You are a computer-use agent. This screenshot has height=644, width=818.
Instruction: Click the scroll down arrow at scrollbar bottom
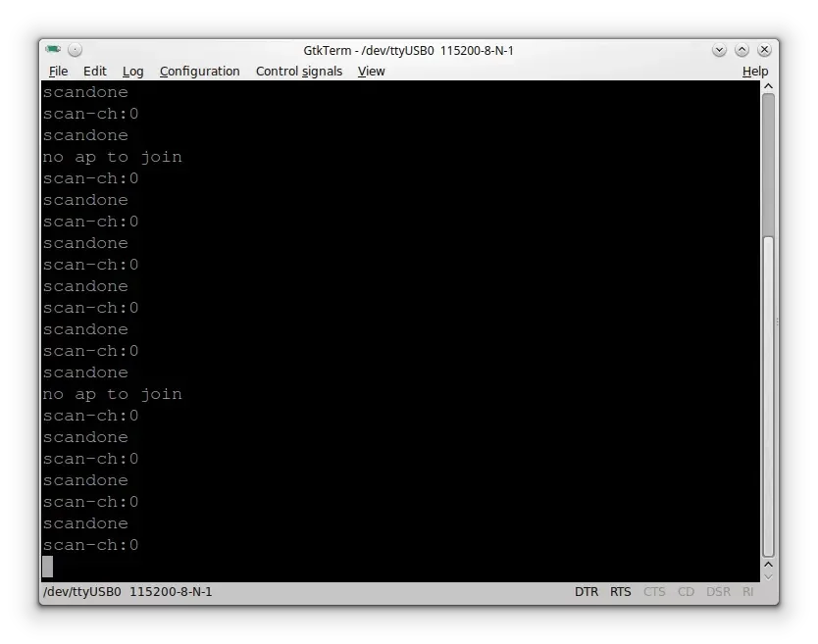click(769, 575)
